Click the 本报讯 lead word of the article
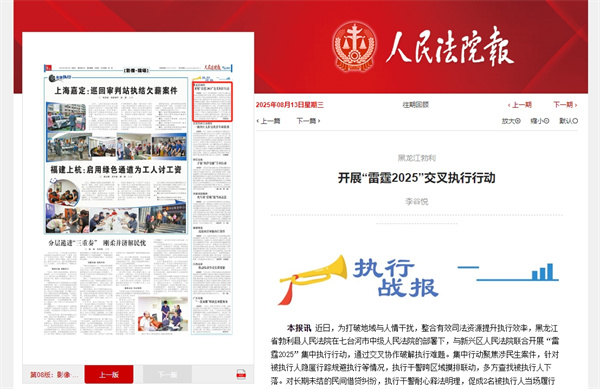 (299, 328)
